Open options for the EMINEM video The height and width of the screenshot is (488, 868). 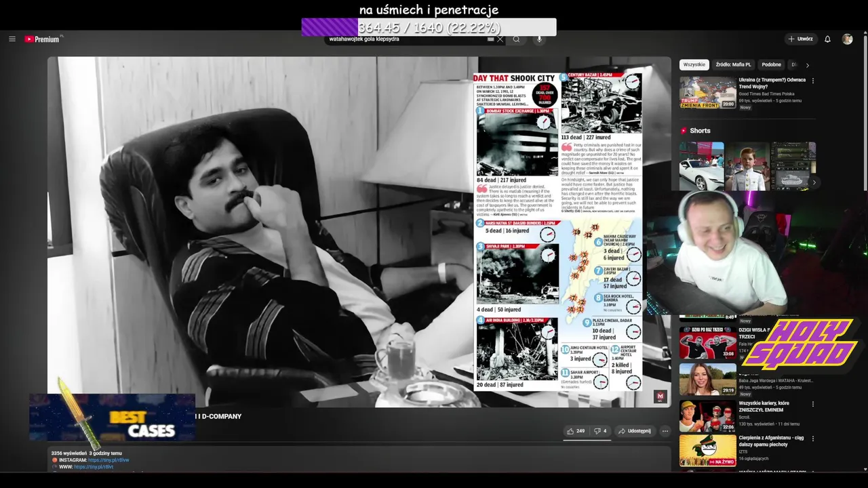(x=813, y=405)
